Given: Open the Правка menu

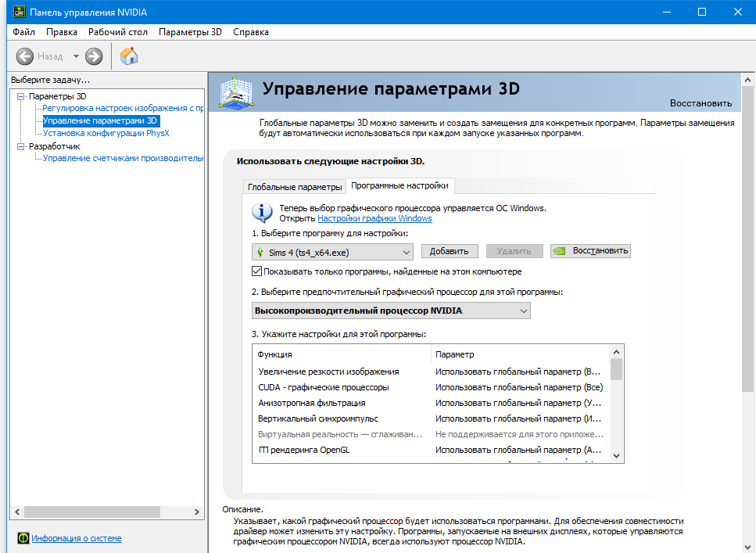Looking at the screenshot, I should pyautogui.click(x=62, y=32).
